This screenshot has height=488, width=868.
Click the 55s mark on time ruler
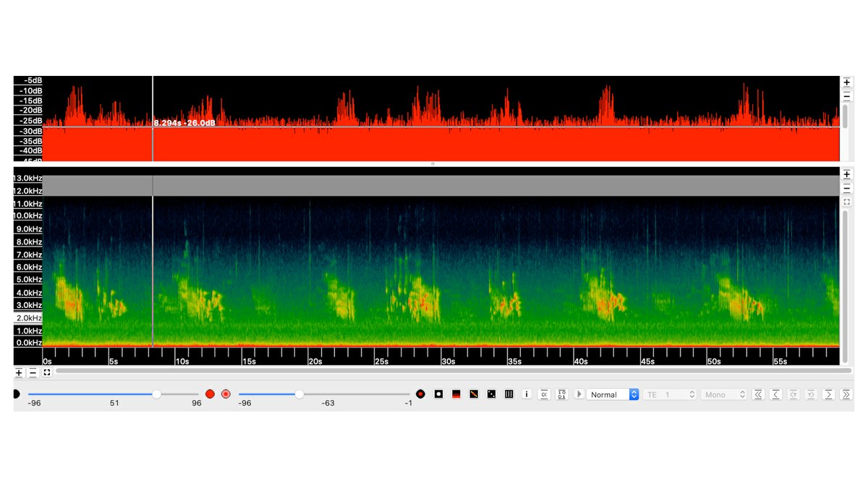(x=780, y=361)
